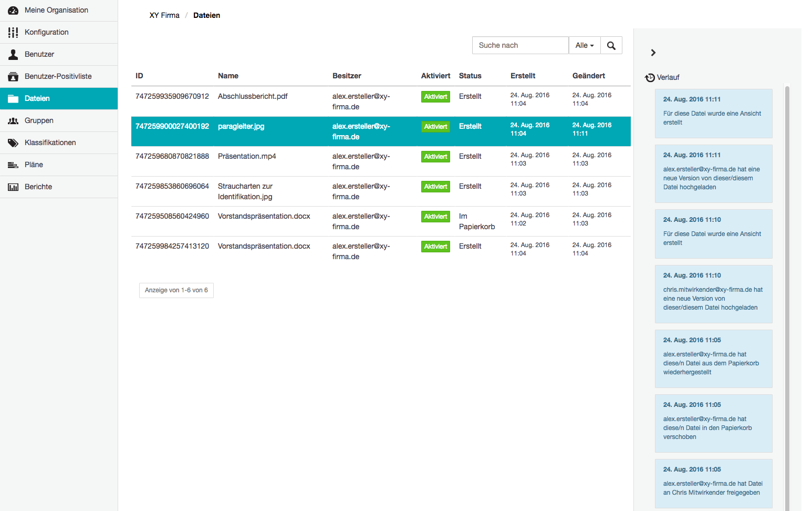Click the Dateien folder icon
Viewport: 812px width, 511px height.
point(13,99)
